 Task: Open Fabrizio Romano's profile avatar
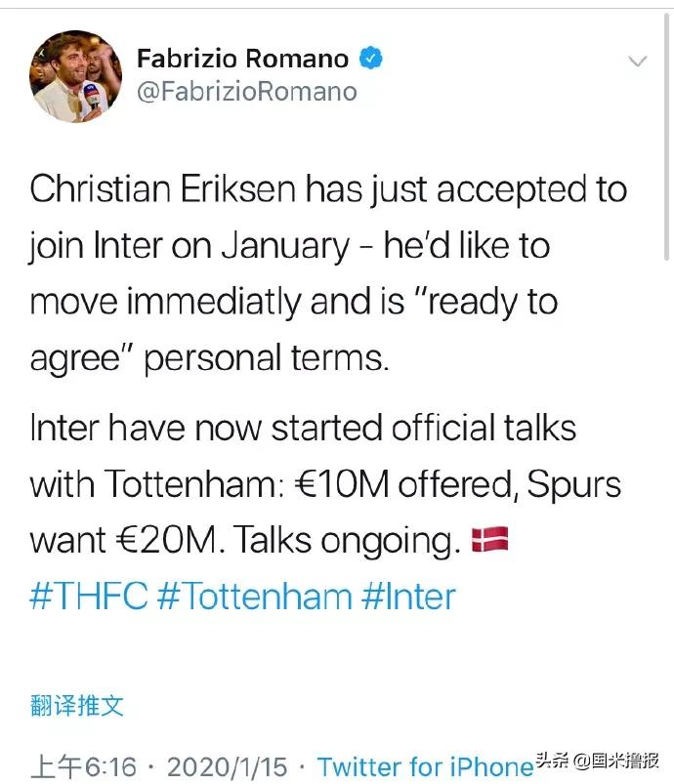click(76, 75)
